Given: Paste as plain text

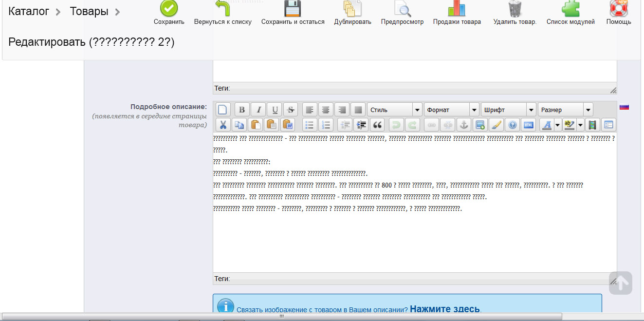Looking at the screenshot, I should (x=272, y=125).
